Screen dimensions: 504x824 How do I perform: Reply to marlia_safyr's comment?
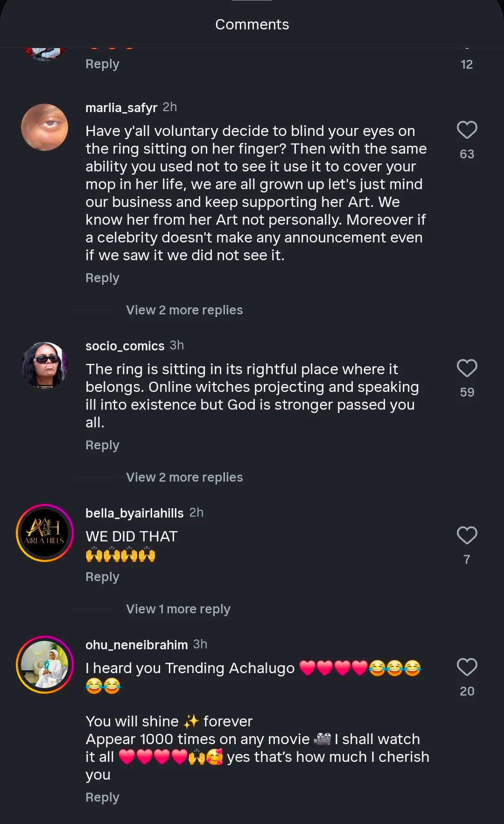pos(102,278)
